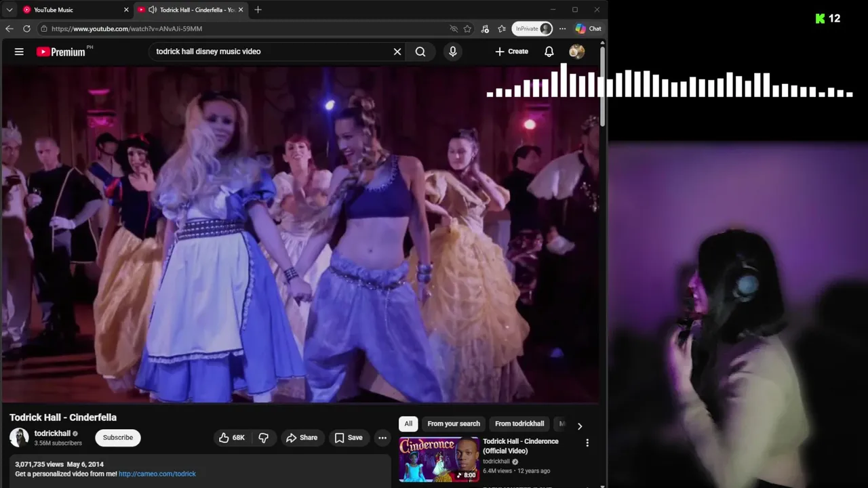Image resolution: width=868 pixels, height=488 pixels.
Task: Open the media control toolbar icon
Action: tap(485, 28)
